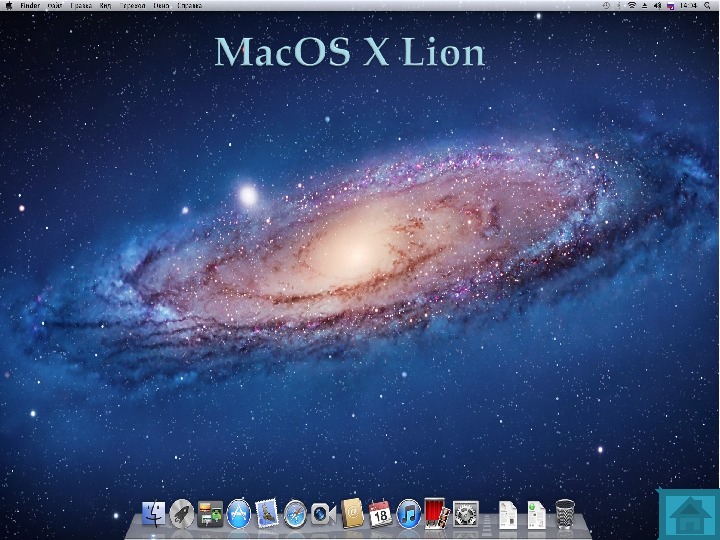Open the Файл menu
Viewport: 720px width, 540px height.
[x=55, y=6]
